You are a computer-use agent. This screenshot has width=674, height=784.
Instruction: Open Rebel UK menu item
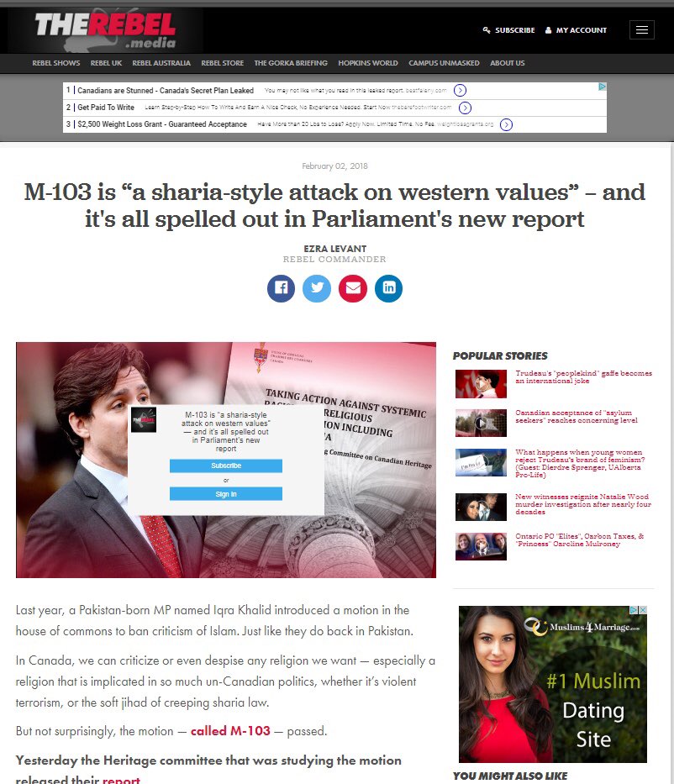pyautogui.click(x=106, y=63)
